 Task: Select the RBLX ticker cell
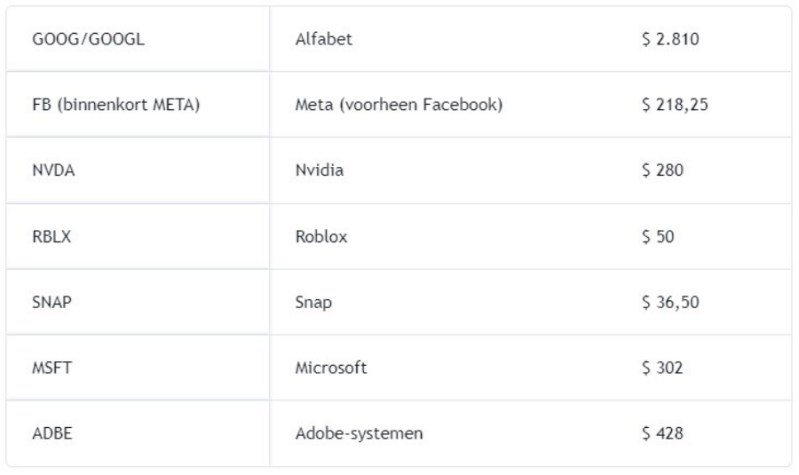(52, 236)
